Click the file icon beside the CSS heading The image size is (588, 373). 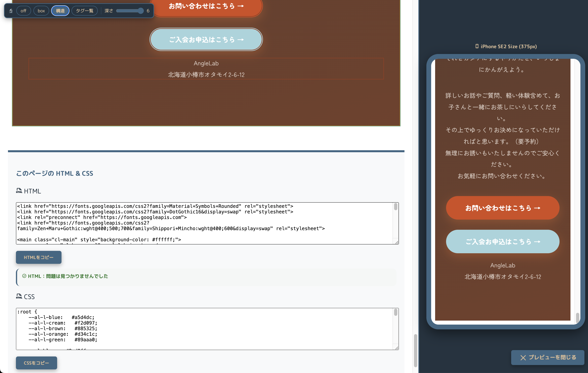19,296
